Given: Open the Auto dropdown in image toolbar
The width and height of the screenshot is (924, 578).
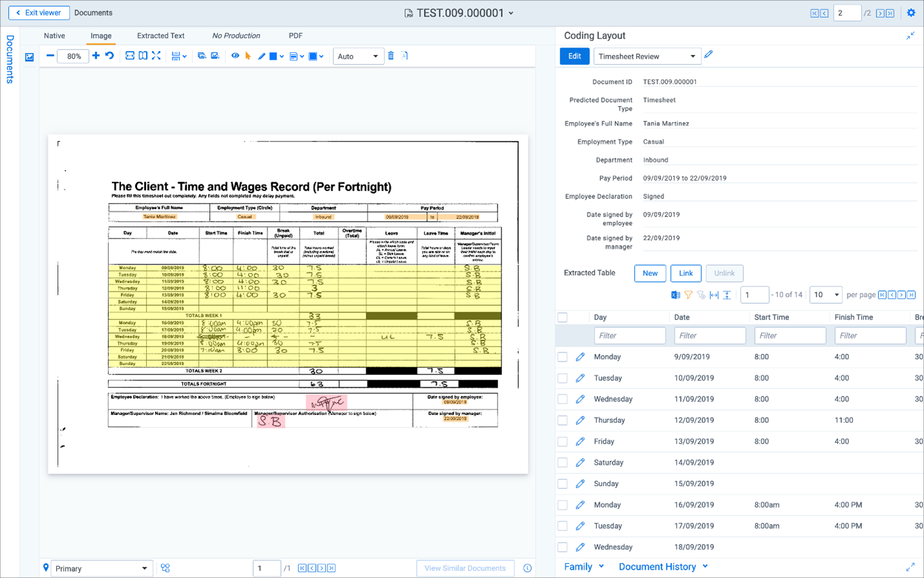Looking at the screenshot, I should coord(358,56).
